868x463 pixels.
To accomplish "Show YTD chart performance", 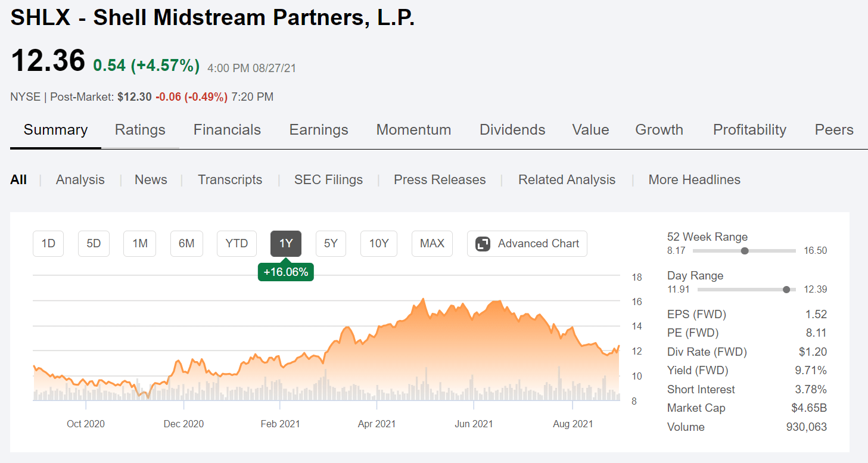I will (236, 243).
